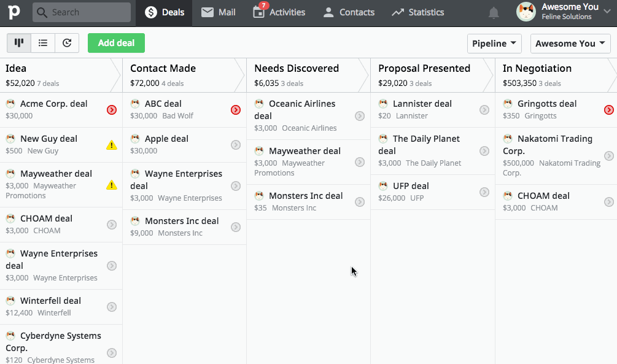617x364 pixels.
Task: Open the Deals tab
Action: click(x=164, y=13)
